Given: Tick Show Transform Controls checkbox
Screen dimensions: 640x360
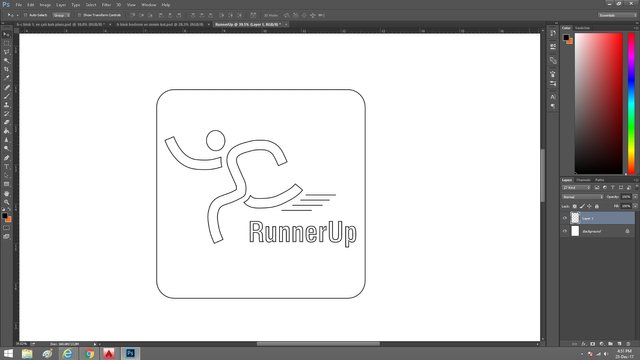Looking at the screenshot, I should 80,15.
